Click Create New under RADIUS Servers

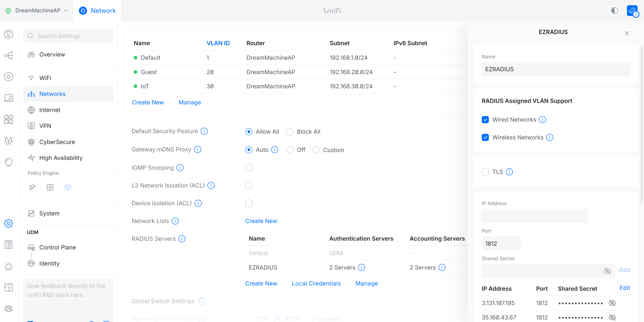click(261, 283)
